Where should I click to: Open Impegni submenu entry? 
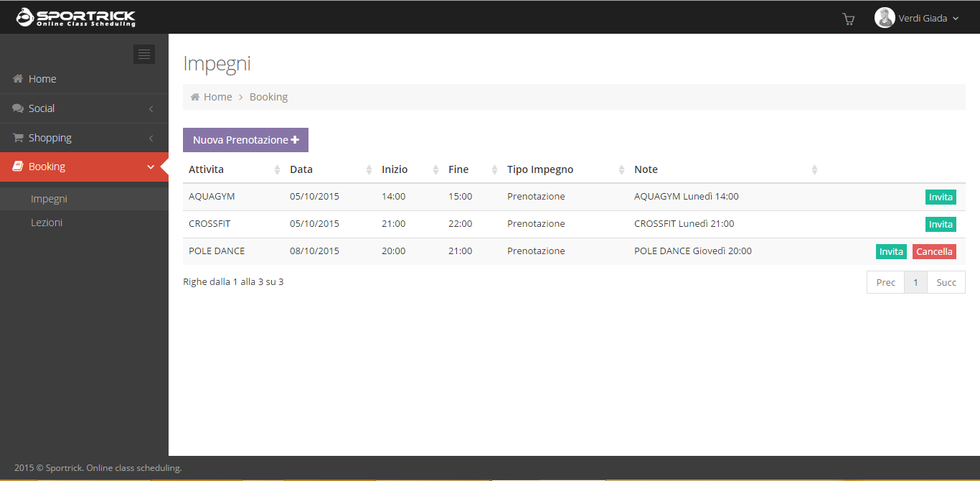click(x=84, y=199)
